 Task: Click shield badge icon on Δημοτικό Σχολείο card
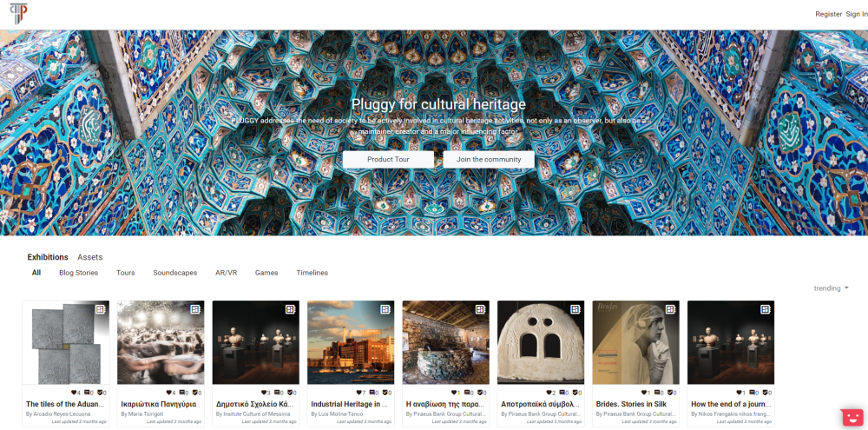click(x=290, y=393)
